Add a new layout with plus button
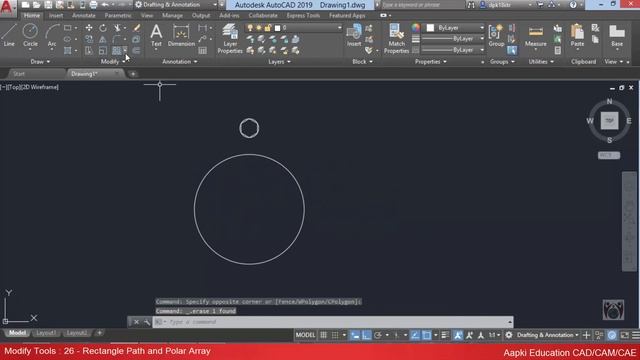Screen dimensions: 640x360 [99, 333]
